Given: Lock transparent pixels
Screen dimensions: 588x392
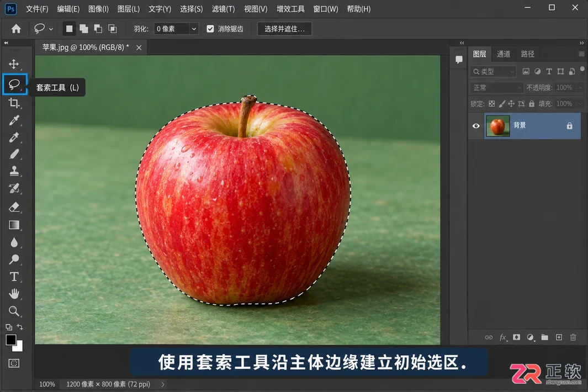Looking at the screenshot, I should (x=491, y=104).
